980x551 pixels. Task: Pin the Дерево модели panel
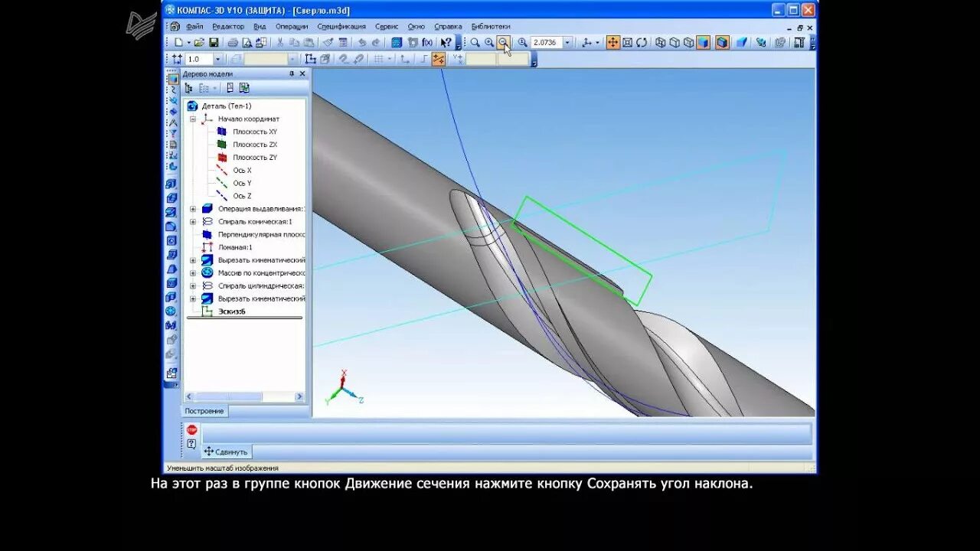coord(291,74)
